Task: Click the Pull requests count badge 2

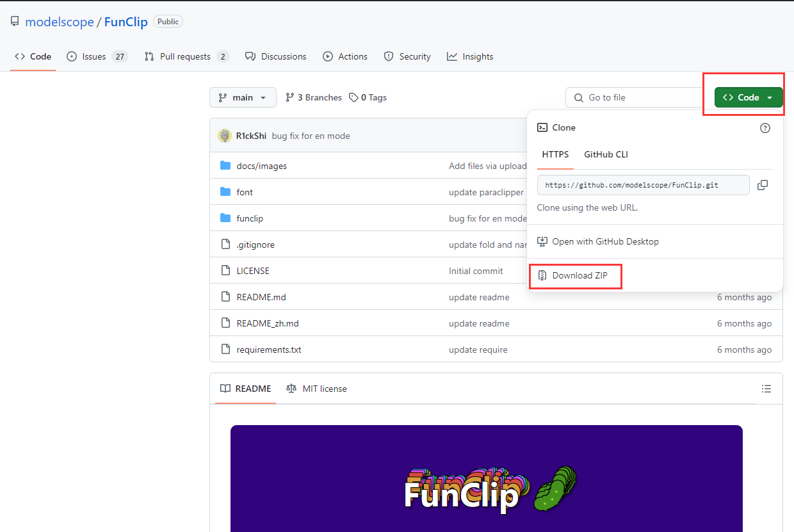Action: point(223,56)
